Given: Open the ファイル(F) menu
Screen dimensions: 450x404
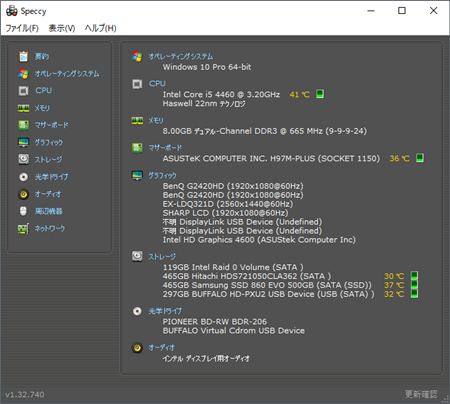Looking at the screenshot, I should coord(22,28).
